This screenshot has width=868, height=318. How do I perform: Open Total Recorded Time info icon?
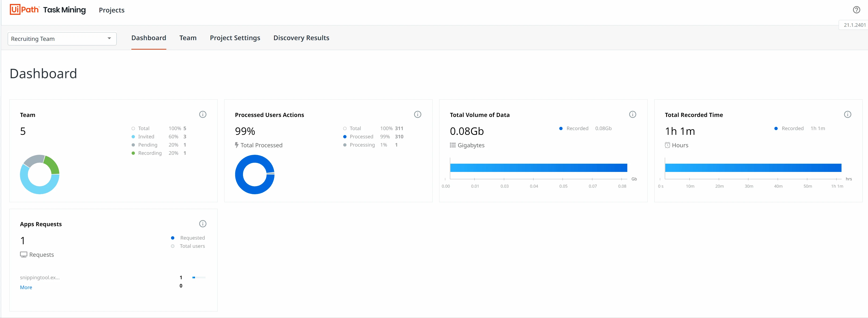[847, 114]
